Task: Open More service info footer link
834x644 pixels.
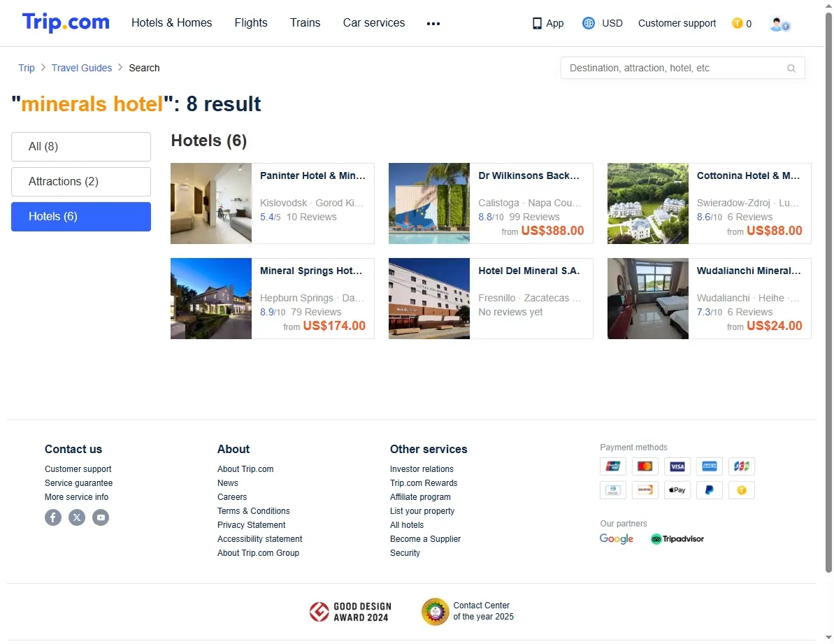Action: pyautogui.click(x=77, y=496)
